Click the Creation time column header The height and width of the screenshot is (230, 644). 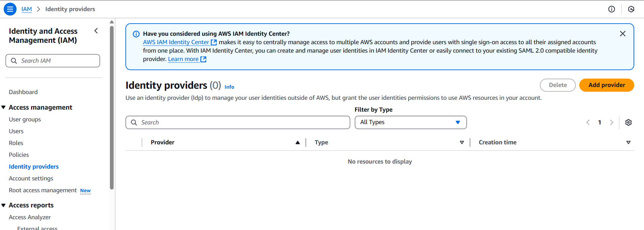pos(498,142)
